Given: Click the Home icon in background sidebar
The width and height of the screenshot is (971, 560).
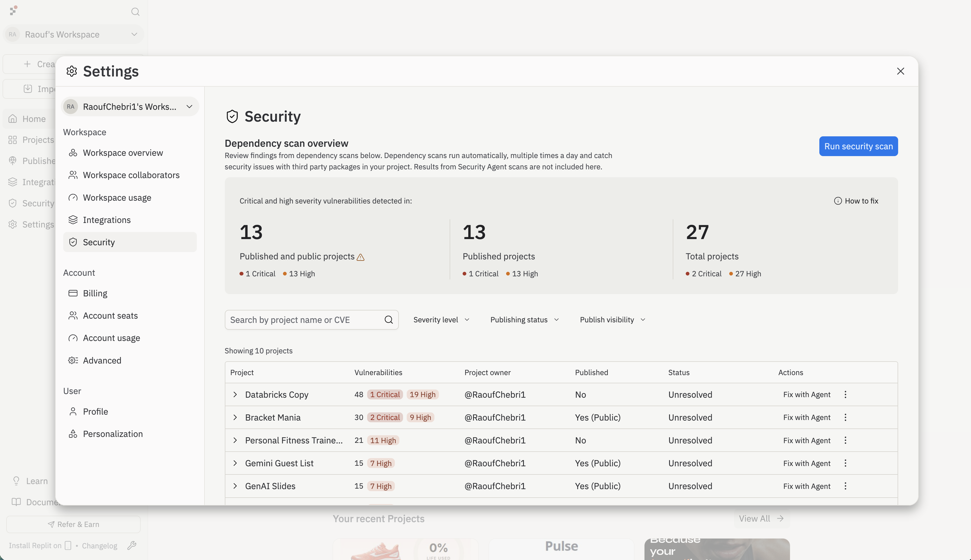Looking at the screenshot, I should (x=13, y=119).
